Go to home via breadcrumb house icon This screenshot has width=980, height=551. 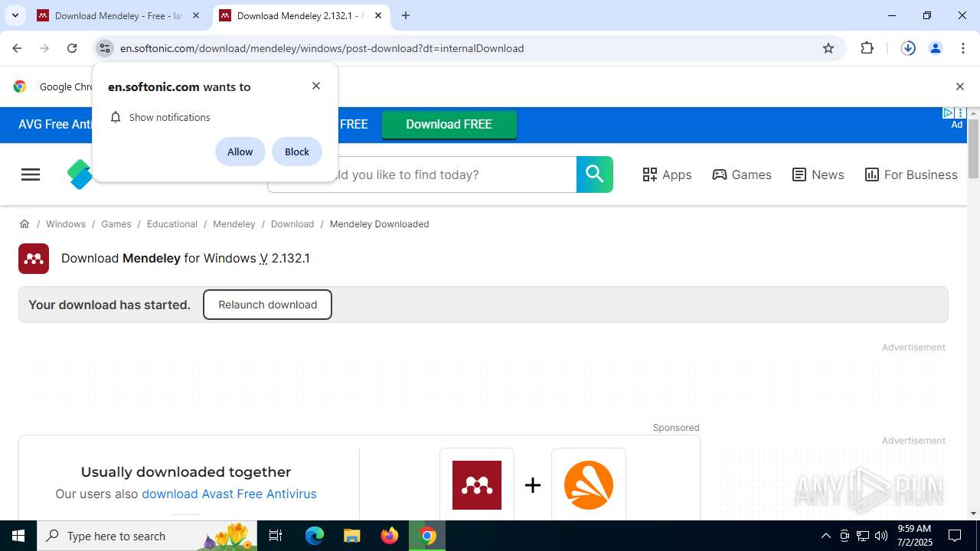click(24, 223)
